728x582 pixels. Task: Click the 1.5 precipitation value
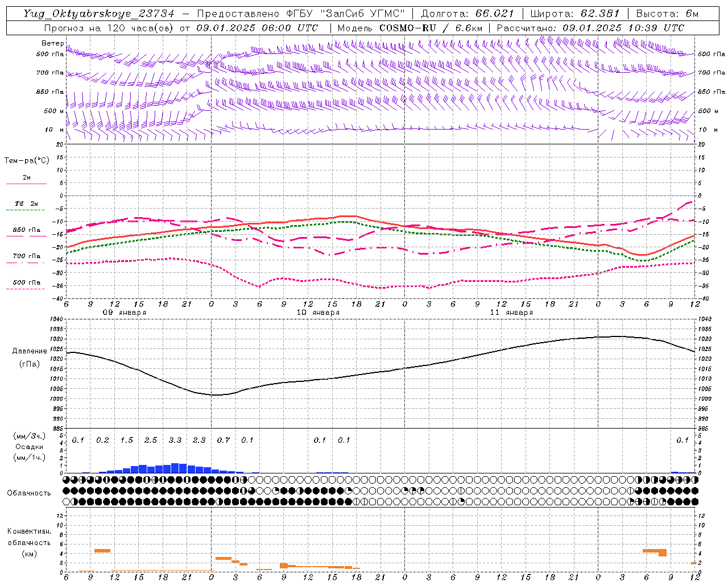click(127, 440)
